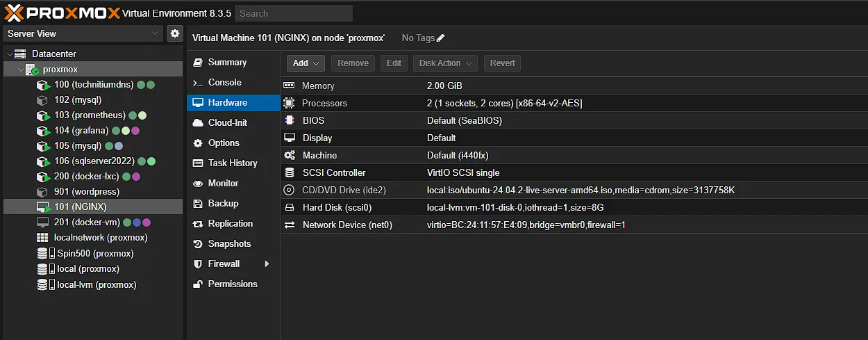Click the Network Device arrows icon

tap(290, 225)
